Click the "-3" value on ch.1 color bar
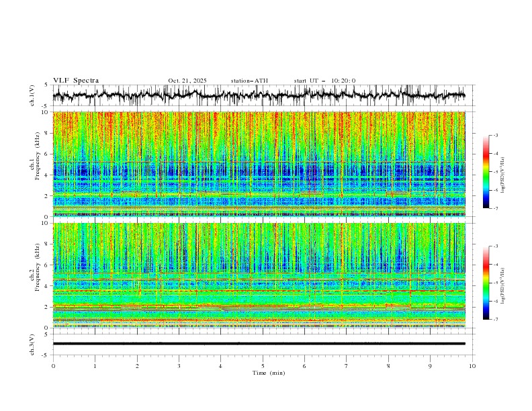 495,135
